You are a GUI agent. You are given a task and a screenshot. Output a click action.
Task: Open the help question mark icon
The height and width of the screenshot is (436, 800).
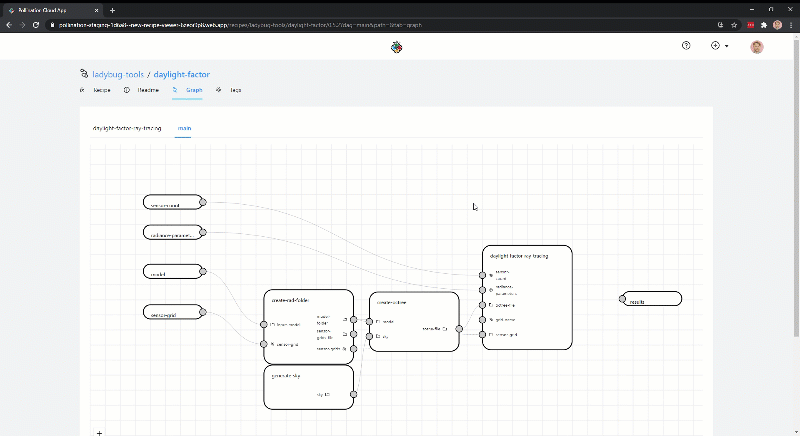(x=686, y=46)
